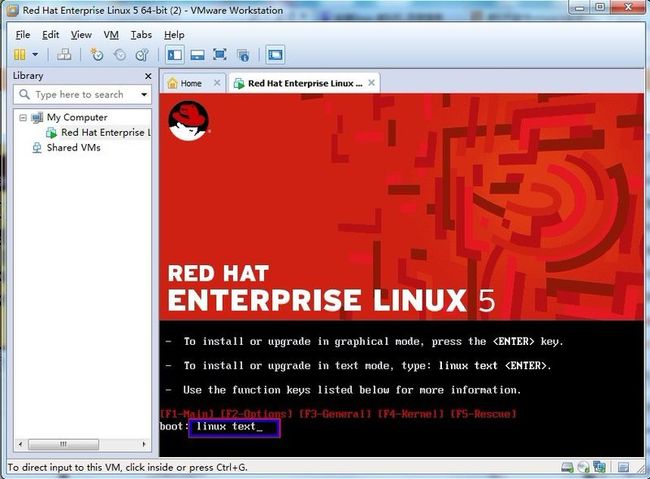The height and width of the screenshot is (479, 650).
Task: Open the power options dropdown arrow
Action: [35, 54]
